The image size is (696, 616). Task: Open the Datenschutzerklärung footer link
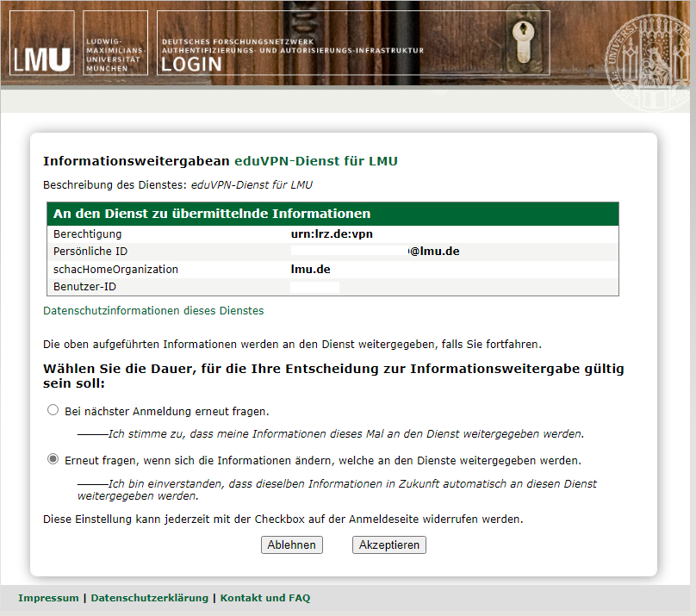coord(150,598)
